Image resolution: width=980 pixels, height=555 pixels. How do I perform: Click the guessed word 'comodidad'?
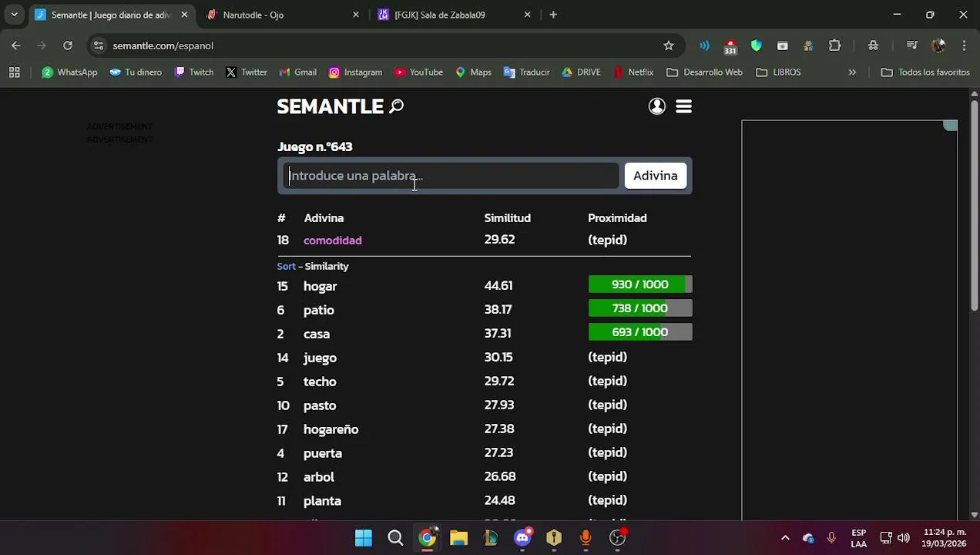tap(332, 240)
